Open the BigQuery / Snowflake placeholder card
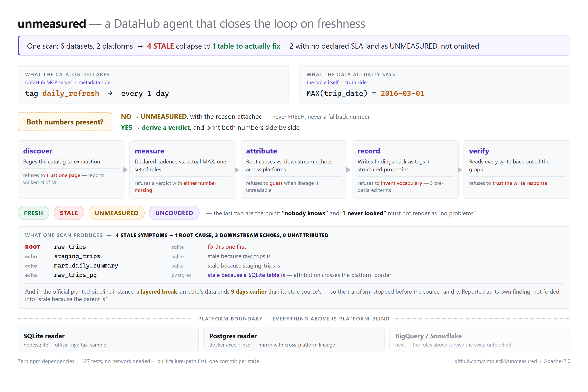 point(480,339)
